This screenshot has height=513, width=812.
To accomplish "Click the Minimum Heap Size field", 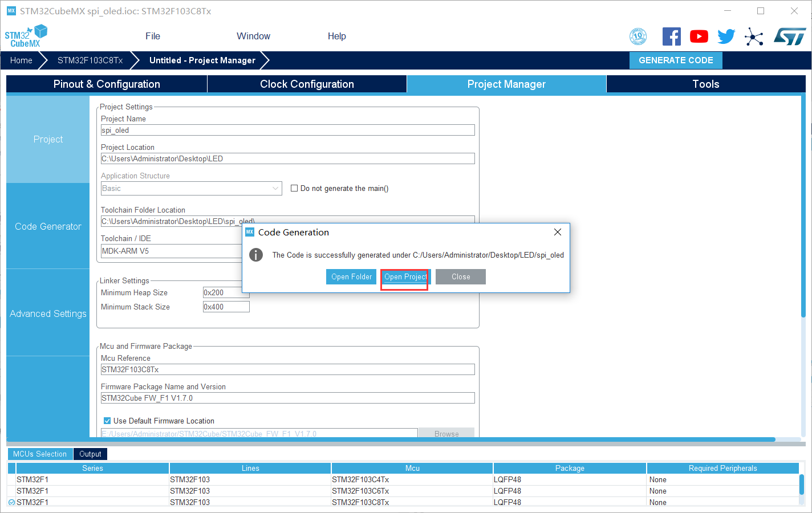I will pyautogui.click(x=226, y=292).
